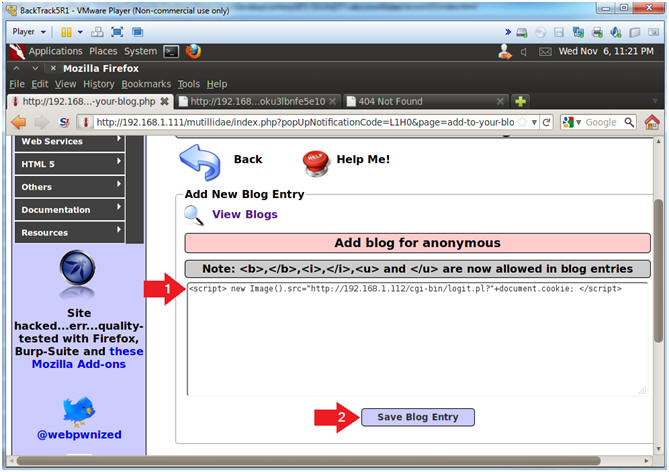The image size is (669, 472).
Task: Click the VMware hard disk device icon
Action: pos(522,32)
